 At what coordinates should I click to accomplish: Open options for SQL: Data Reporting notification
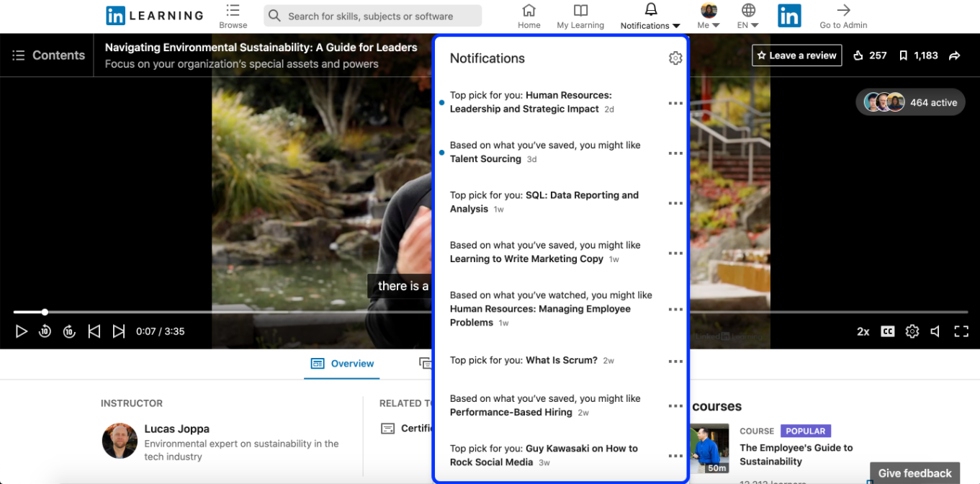(x=675, y=203)
